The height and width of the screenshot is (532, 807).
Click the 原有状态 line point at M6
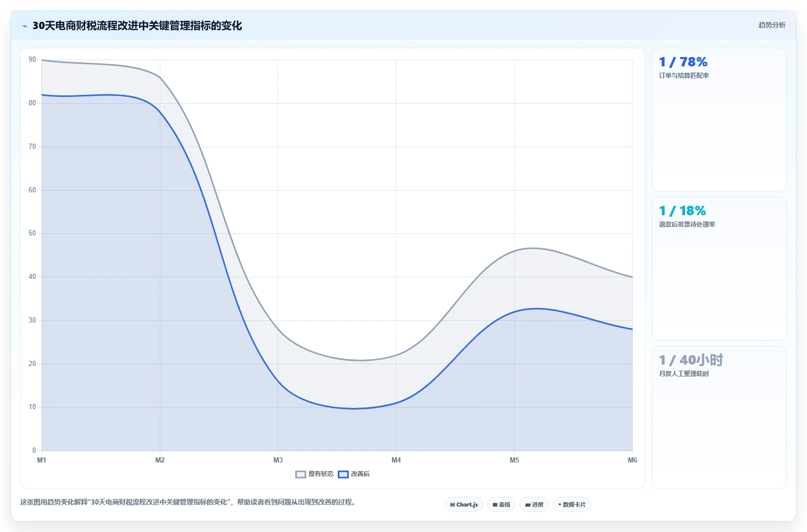632,277
